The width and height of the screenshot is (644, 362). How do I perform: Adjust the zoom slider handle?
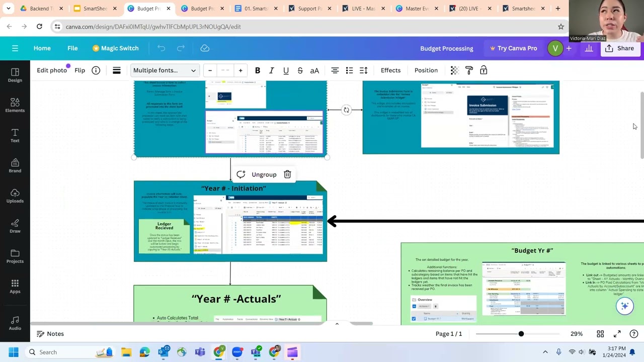[521, 334]
